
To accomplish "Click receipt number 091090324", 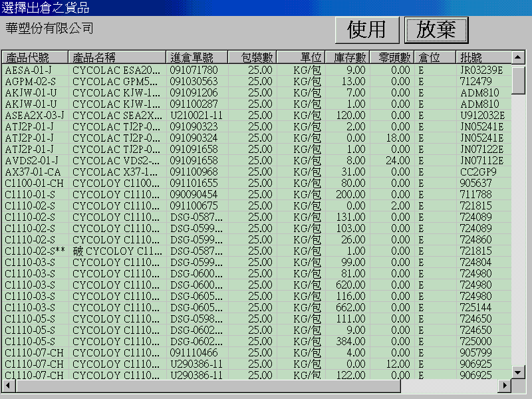I will [194, 138].
